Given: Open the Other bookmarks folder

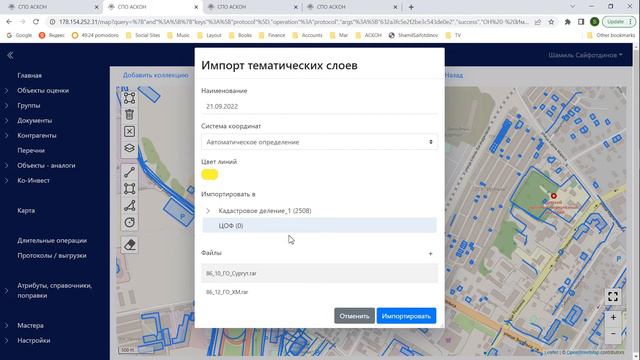Looking at the screenshot, I should click(x=611, y=36).
